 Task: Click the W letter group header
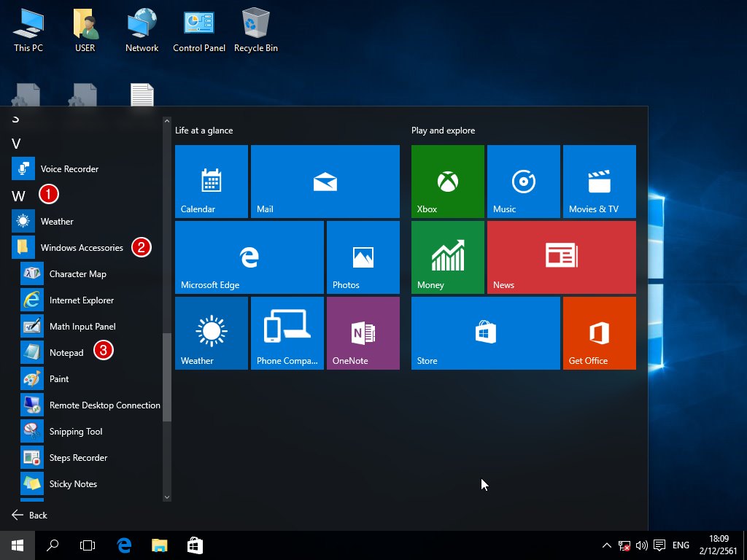coord(19,196)
